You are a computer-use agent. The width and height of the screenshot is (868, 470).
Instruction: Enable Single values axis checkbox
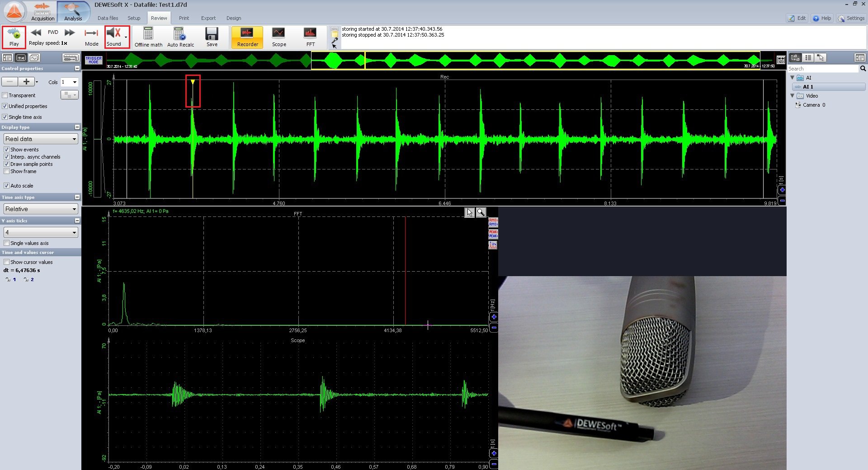point(6,243)
